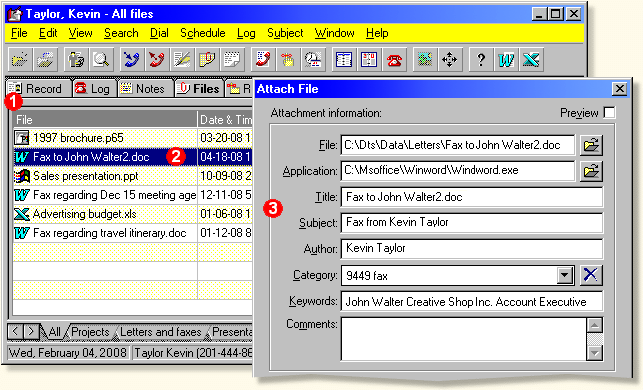This screenshot has height=390, width=643.
Task: Open the Help menu
Action: (377, 33)
